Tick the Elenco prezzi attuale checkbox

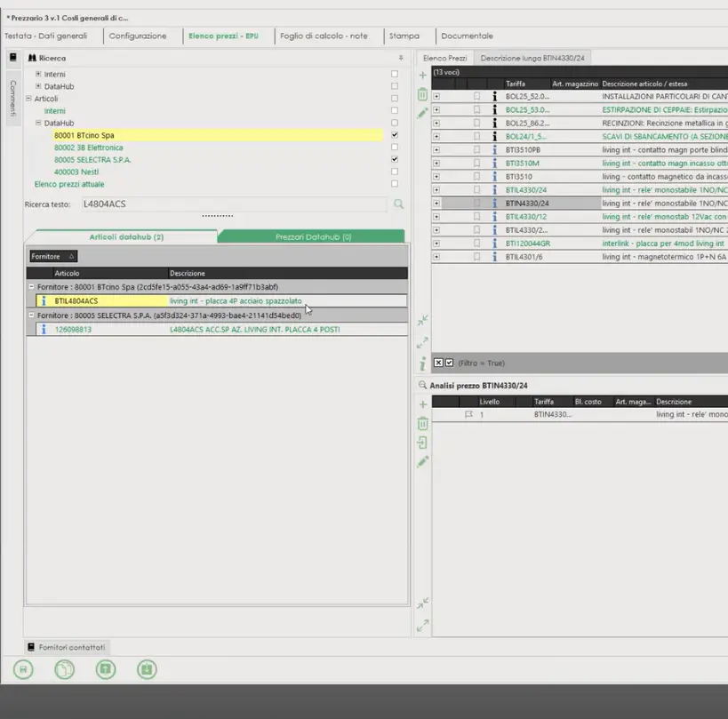tap(395, 184)
